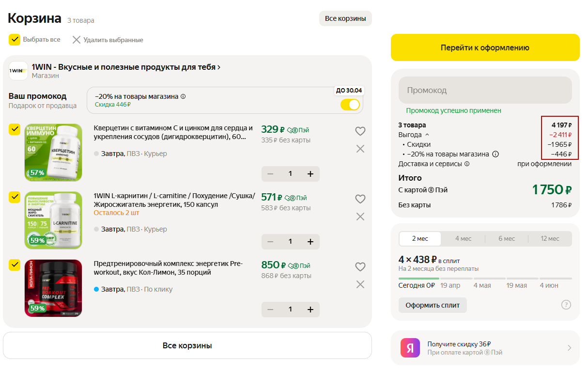Click bottom wide Все корзины button
Image resolution: width=588 pixels, height=373 pixels.
pyautogui.click(x=187, y=345)
